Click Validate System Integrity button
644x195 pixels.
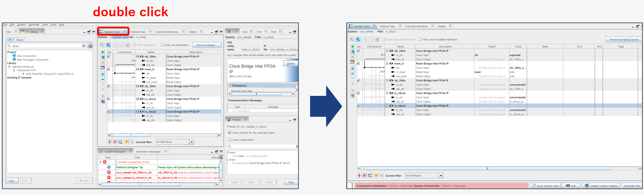click(x=601, y=186)
